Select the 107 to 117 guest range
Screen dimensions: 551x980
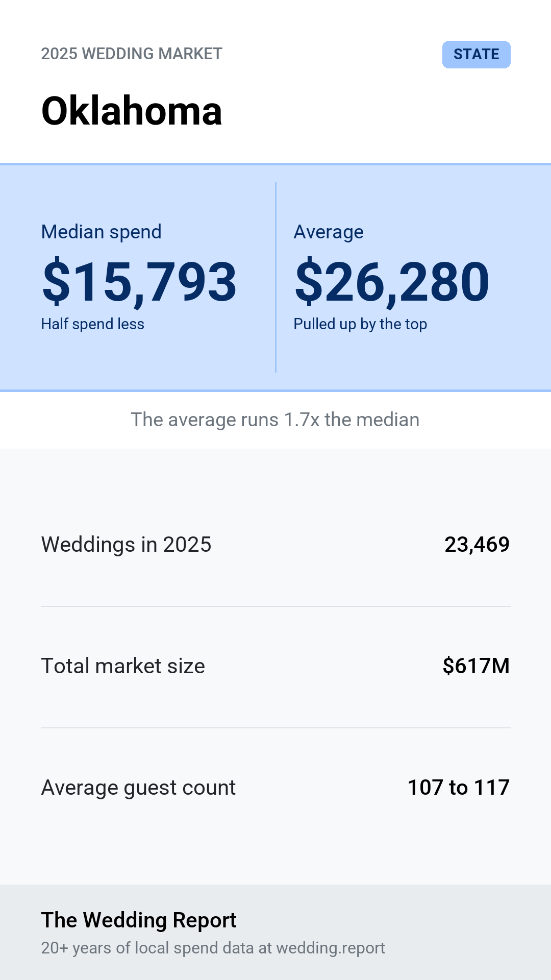pos(459,788)
